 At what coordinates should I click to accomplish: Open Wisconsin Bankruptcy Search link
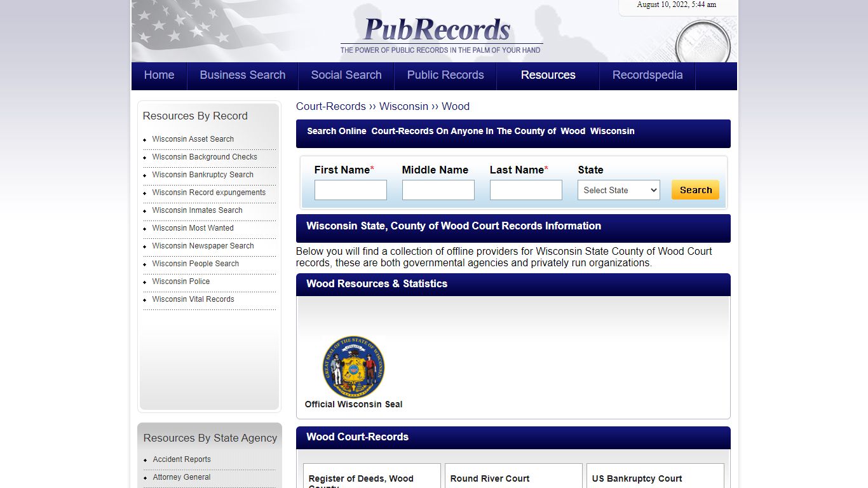point(203,175)
